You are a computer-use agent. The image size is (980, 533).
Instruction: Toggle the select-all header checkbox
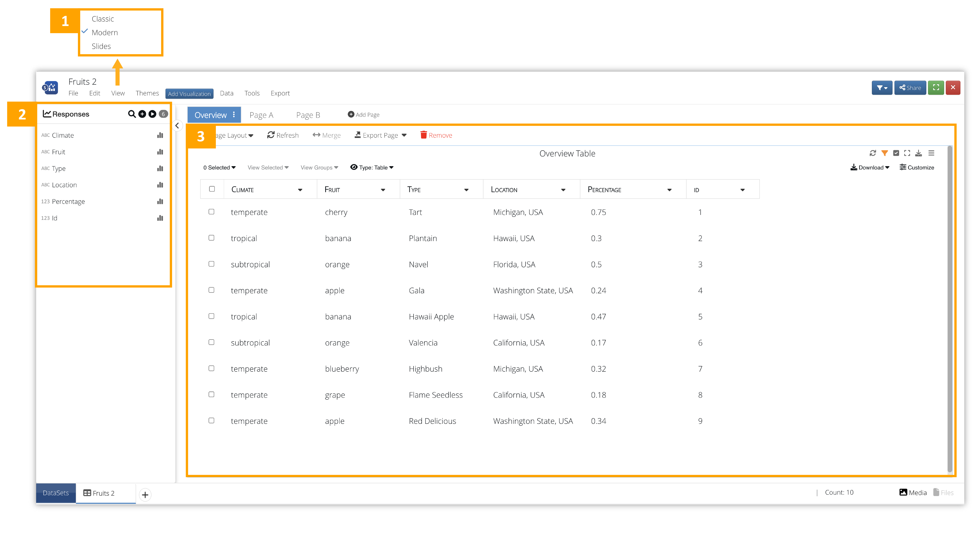click(212, 189)
